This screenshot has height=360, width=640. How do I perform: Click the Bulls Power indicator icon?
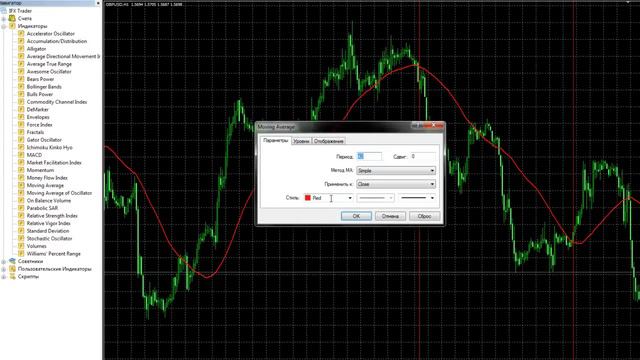pos(21,94)
